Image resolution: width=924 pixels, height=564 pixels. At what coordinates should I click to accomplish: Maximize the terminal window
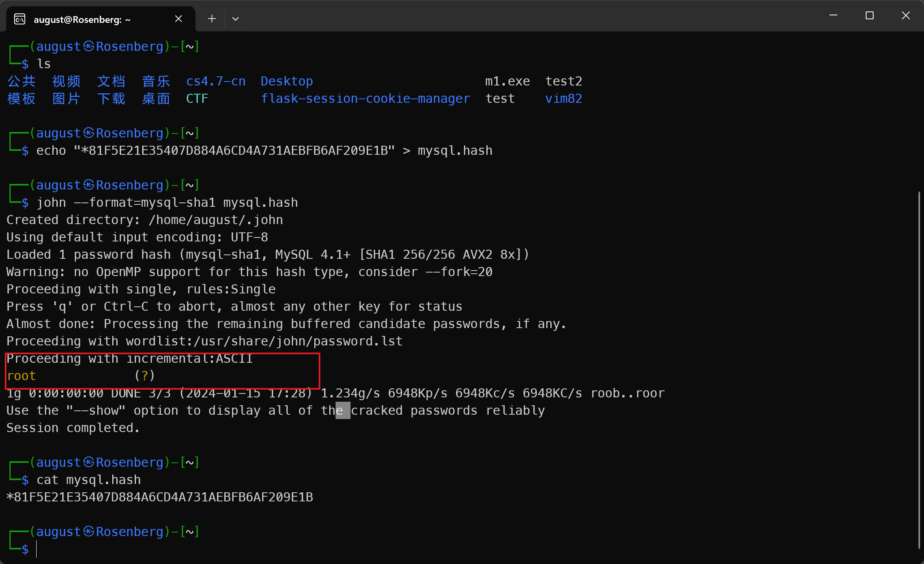pos(870,16)
